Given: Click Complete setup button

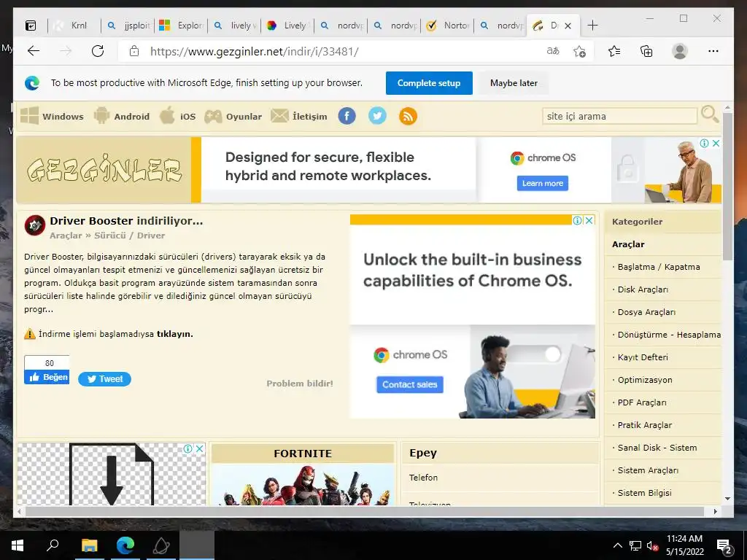Looking at the screenshot, I should click(x=429, y=83).
